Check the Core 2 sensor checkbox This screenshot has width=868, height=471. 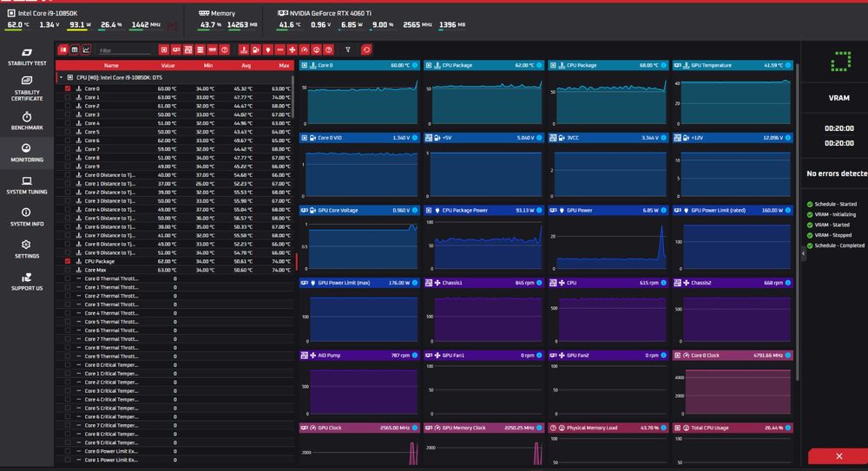tap(68, 106)
